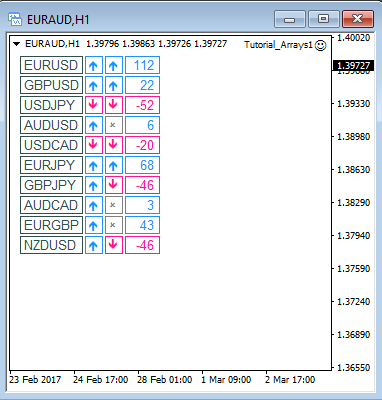The width and height of the screenshot is (382, 400).
Task: Click the 112 value in EURUSD row
Action: [142, 65]
